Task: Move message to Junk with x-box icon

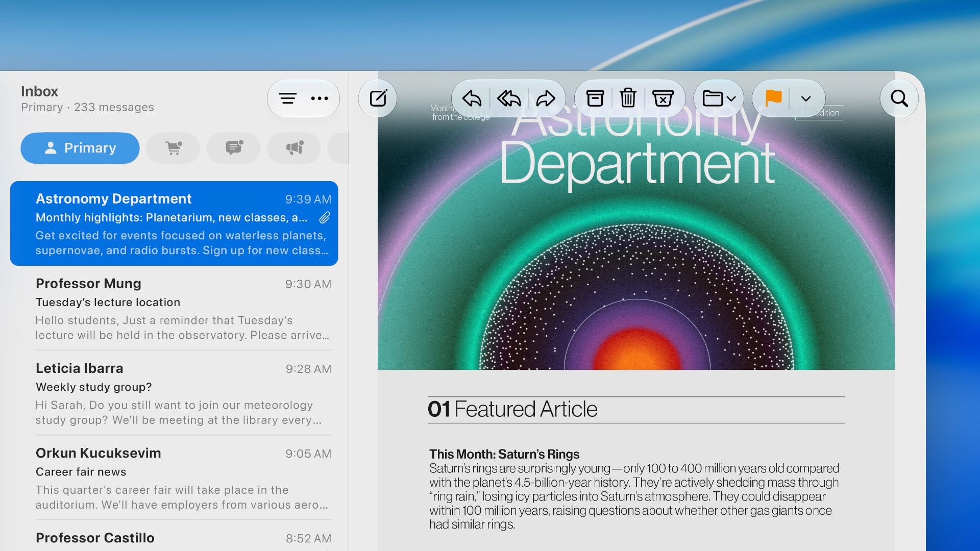Action: click(663, 98)
